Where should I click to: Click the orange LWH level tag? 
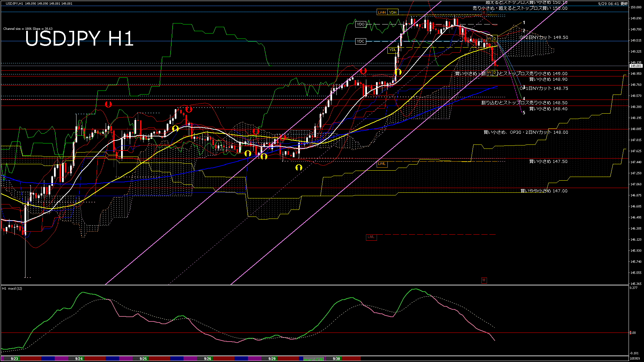pyautogui.click(x=382, y=12)
